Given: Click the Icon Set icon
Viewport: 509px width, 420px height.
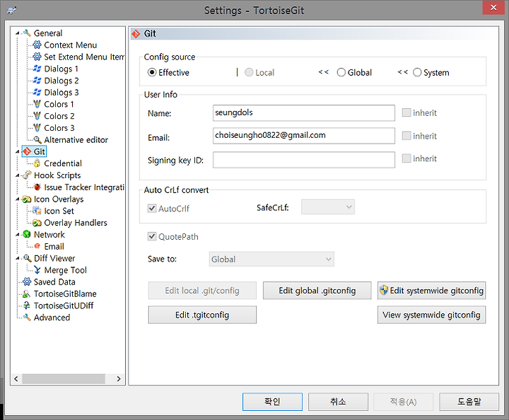Looking at the screenshot, I should 37,211.
